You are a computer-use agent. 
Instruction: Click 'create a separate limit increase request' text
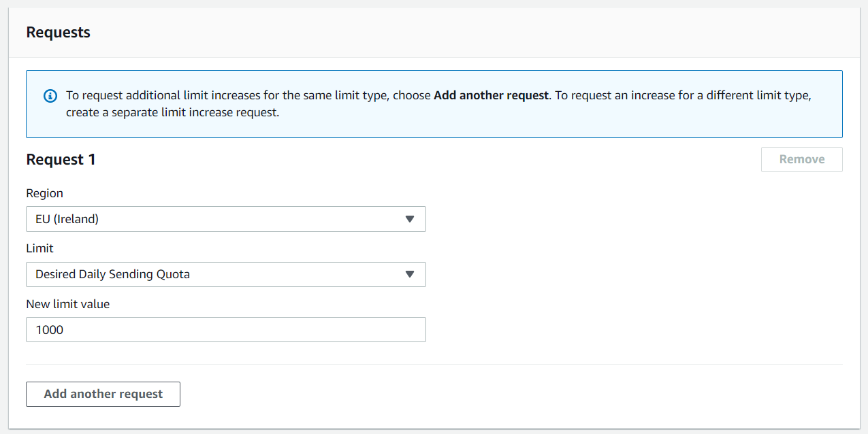pos(172,112)
